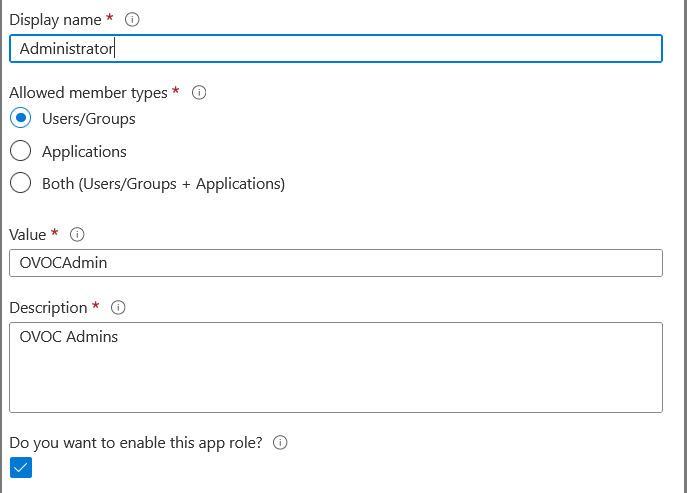Open the info tooltip icon beside Value
687x493 pixels.
coord(77,235)
